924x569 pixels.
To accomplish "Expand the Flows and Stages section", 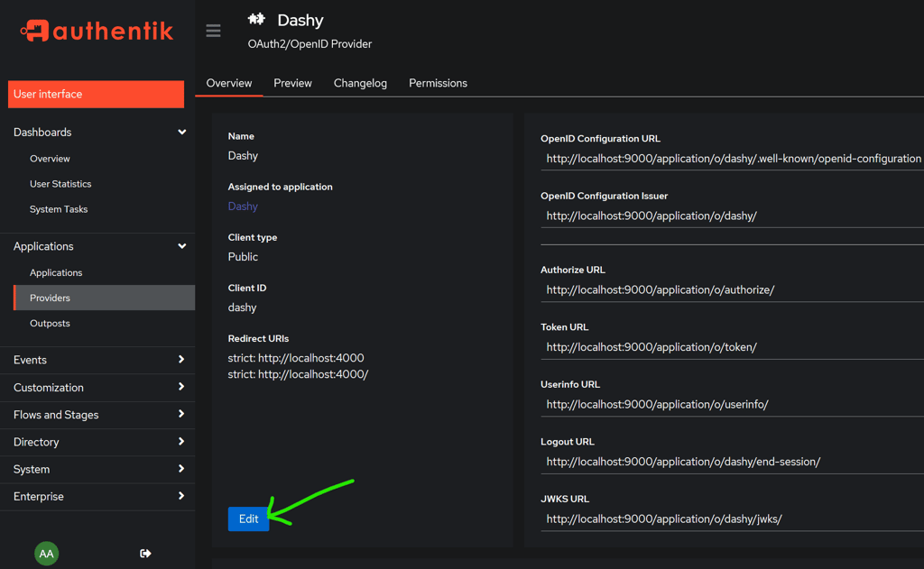I will [97, 415].
